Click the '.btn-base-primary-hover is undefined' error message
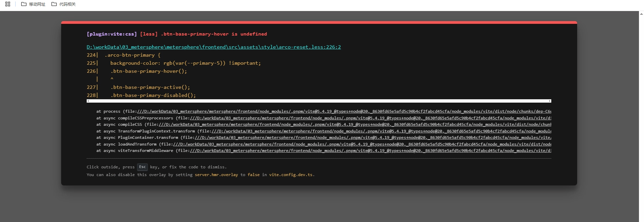644x222 pixels. [214, 34]
